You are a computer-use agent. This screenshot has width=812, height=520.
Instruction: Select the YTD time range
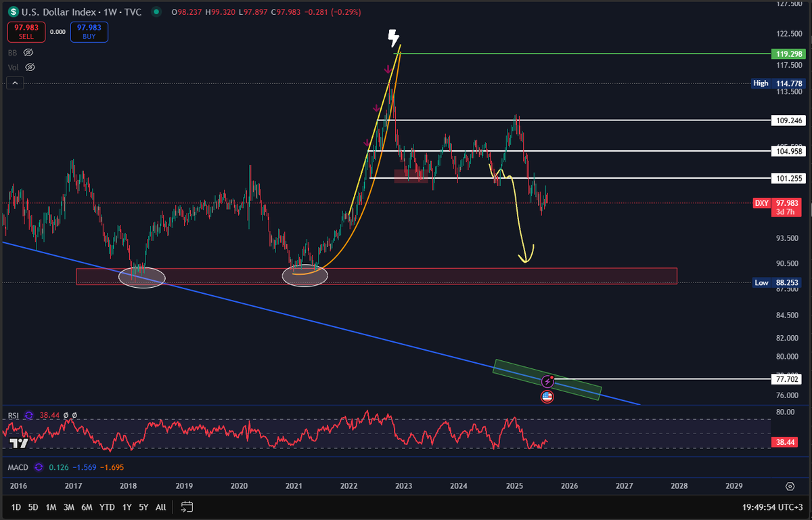coord(107,506)
